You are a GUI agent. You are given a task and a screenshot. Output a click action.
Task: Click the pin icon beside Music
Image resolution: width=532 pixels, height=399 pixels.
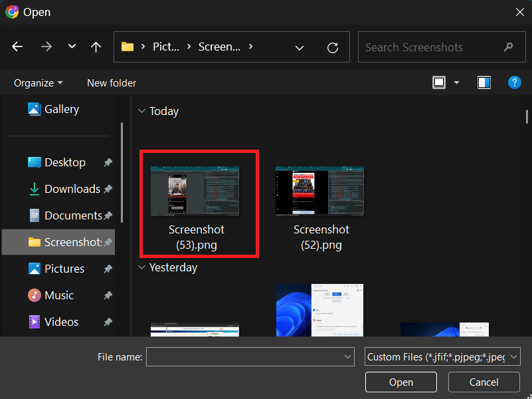click(108, 295)
